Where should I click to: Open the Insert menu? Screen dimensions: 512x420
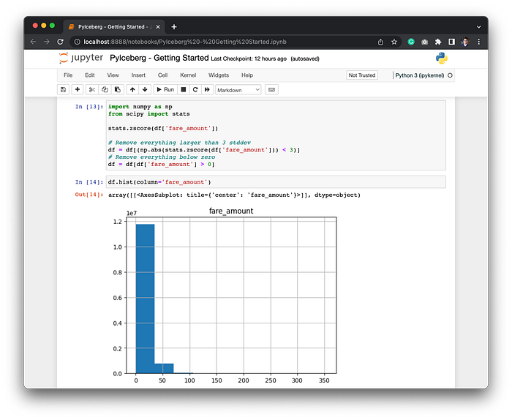pyautogui.click(x=138, y=75)
